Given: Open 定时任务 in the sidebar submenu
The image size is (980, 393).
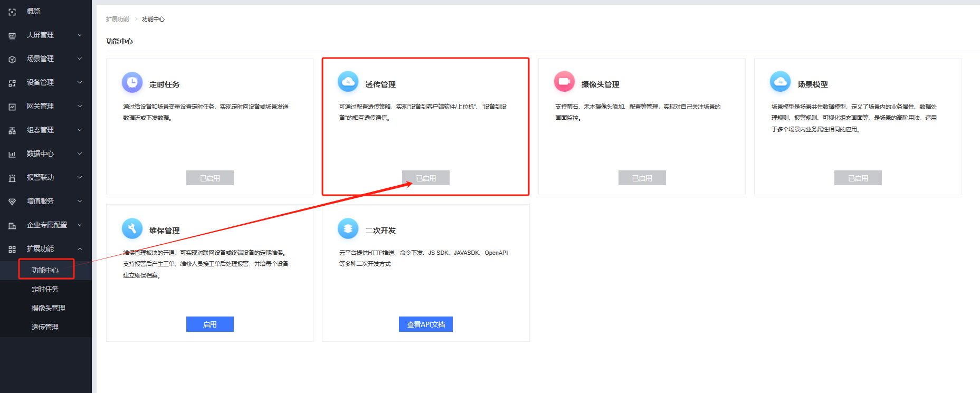Looking at the screenshot, I should (45, 289).
